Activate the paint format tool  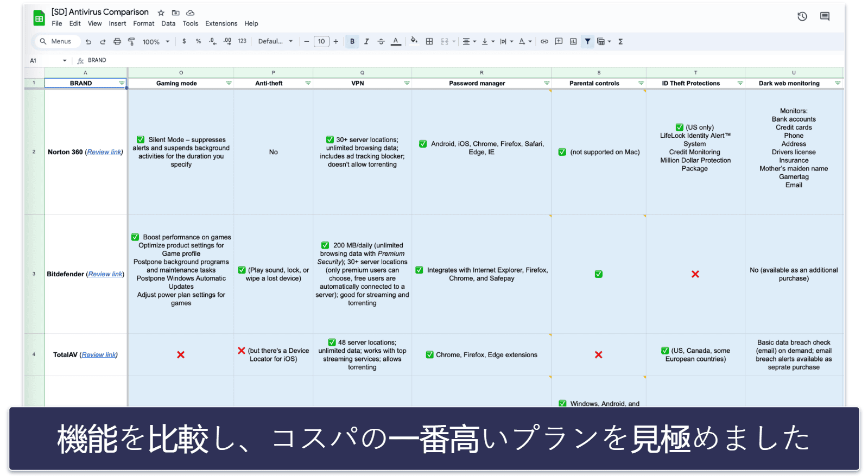tap(131, 41)
